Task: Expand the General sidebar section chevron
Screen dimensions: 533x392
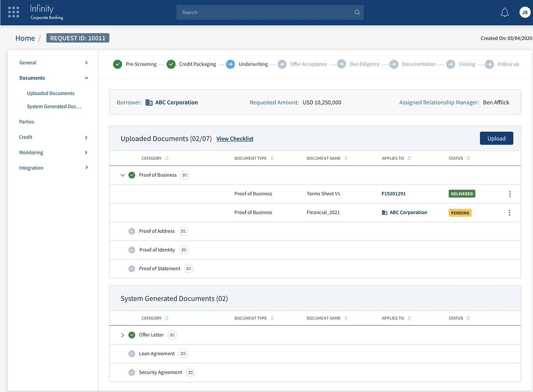Action: [87, 63]
